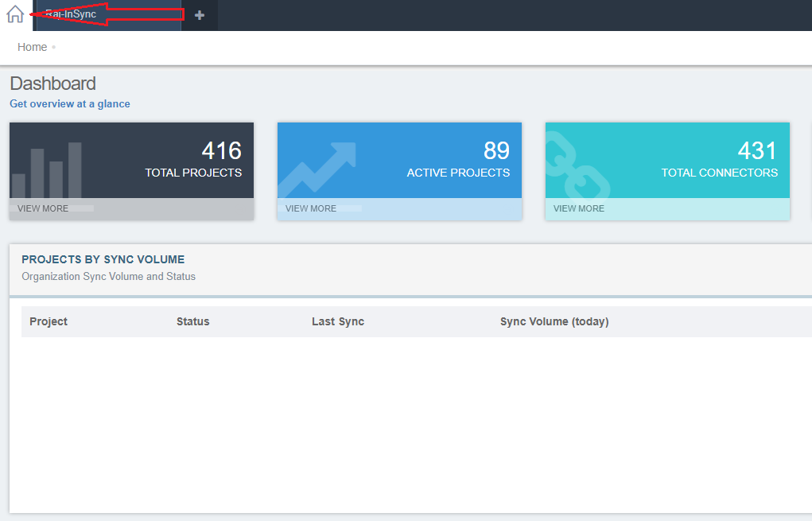Click the 431 total connectors count
This screenshot has height=521, width=812.
(757, 150)
